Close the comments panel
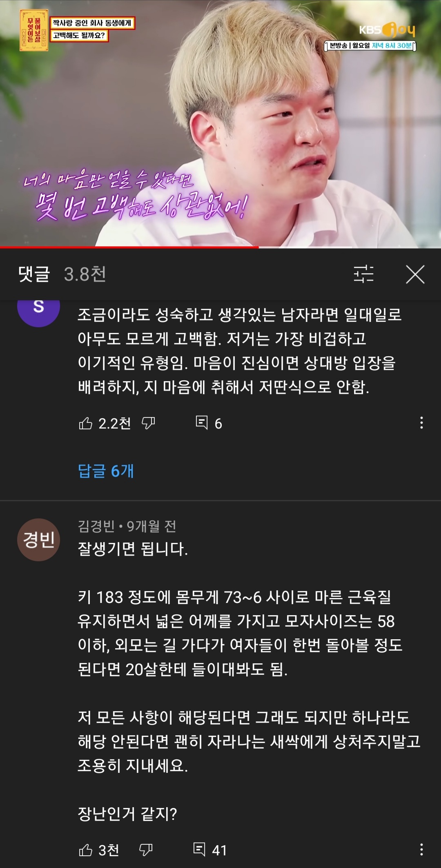 (x=415, y=274)
